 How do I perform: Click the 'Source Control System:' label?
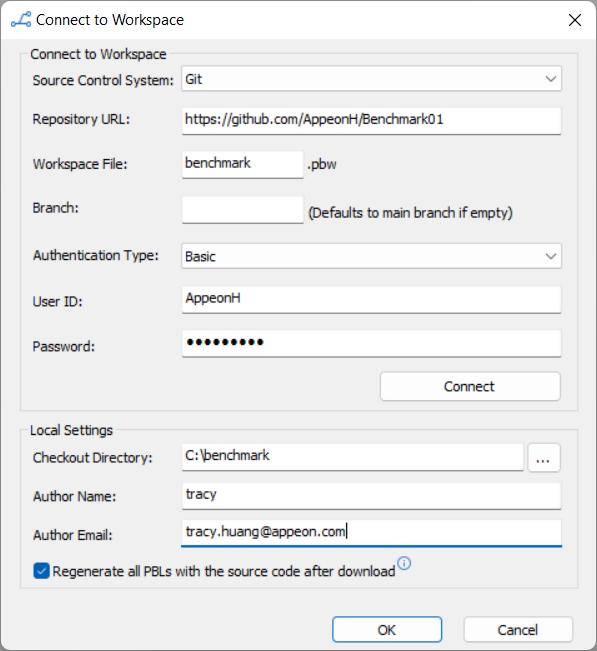103,80
